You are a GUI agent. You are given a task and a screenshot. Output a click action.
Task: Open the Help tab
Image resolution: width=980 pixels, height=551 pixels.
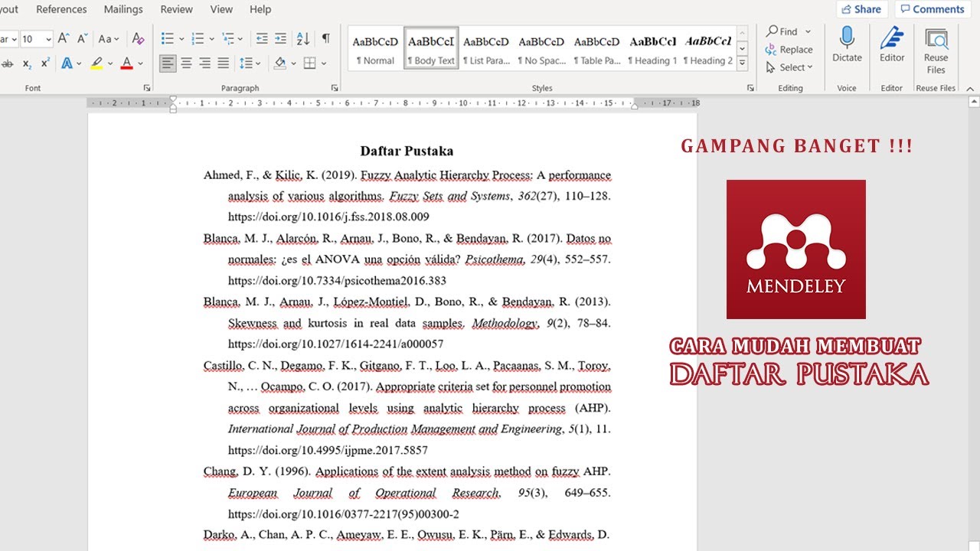click(260, 9)
